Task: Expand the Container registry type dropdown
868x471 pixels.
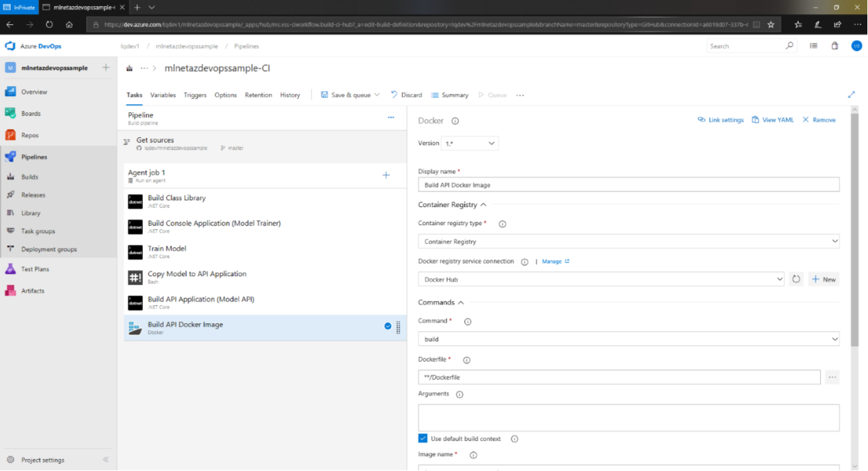Action: pos(628,241)
